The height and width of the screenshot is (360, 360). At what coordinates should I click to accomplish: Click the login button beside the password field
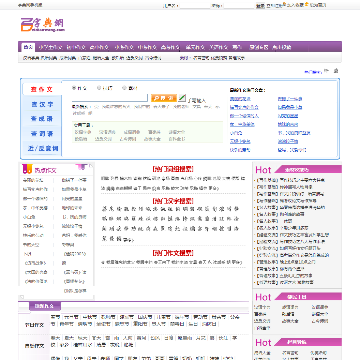click(x=260, y=5)
